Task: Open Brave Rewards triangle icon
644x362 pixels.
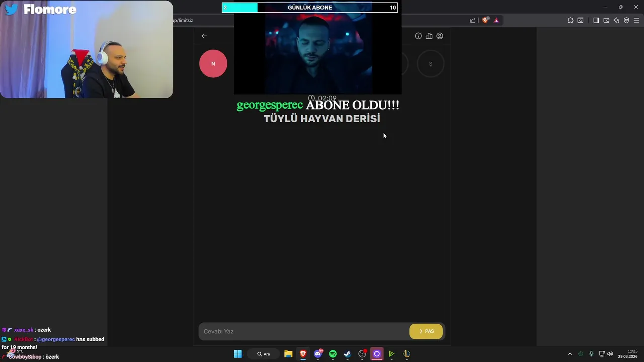Action: pyautogui.click(x=496, y=20)
